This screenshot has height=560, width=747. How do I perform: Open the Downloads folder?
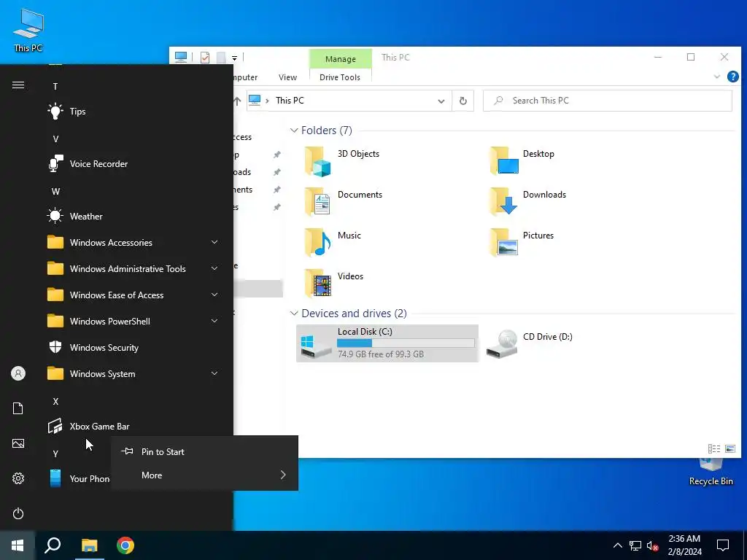click(528, 202)
